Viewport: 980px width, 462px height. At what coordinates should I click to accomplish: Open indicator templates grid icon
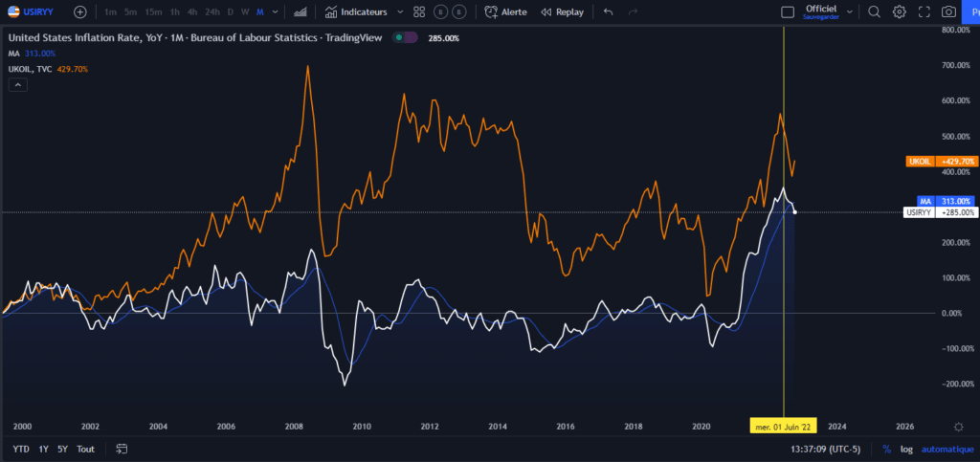[x=419, y=11]
